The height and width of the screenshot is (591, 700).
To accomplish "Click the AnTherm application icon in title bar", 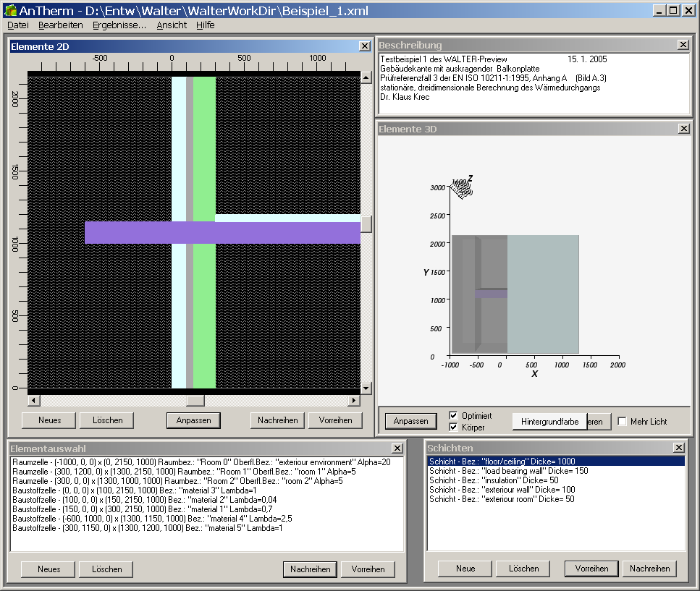I will click(10, 11).
